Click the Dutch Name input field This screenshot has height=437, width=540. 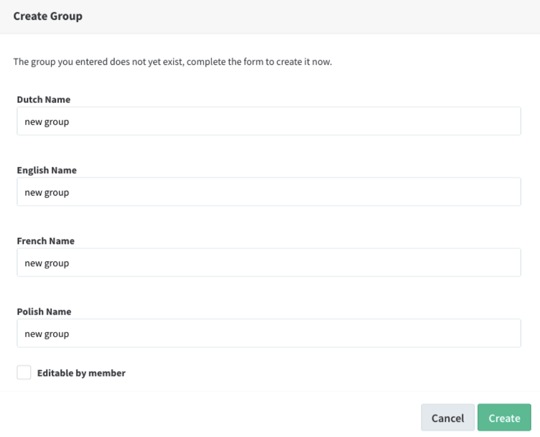[x=269, y=121]
